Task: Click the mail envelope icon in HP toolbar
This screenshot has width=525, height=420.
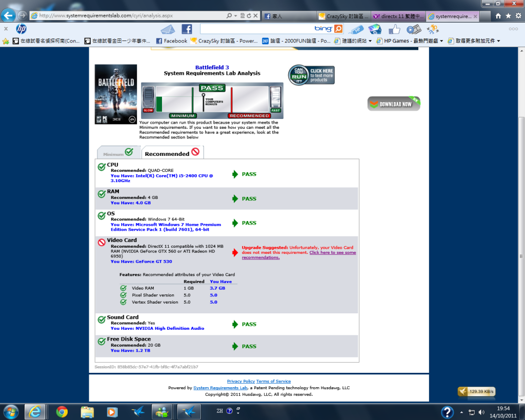Action: click(168, 29)
